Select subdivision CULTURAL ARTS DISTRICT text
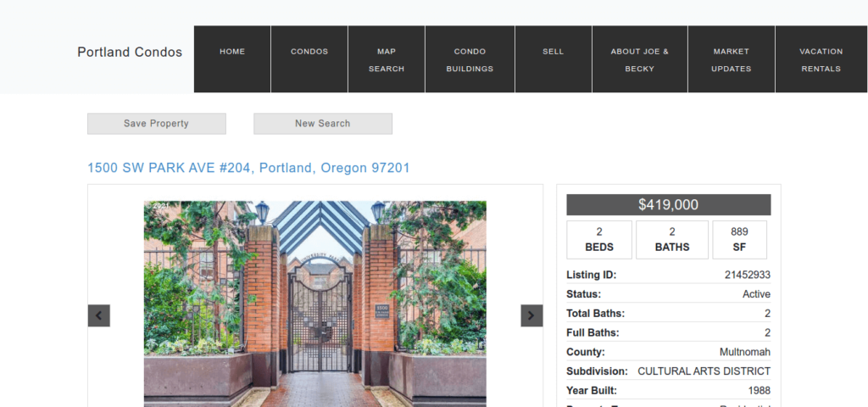The height and width of the screenshot is (407, 868). (704, 371)
